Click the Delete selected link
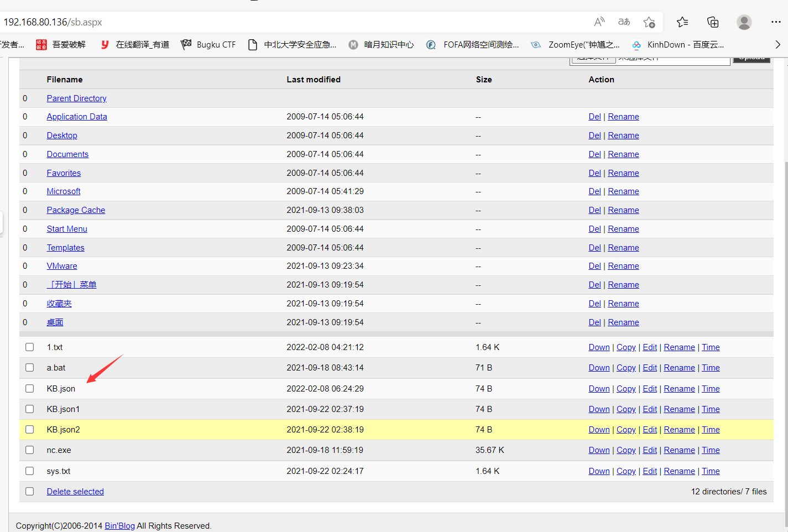Viewport: 788px width, 532px height. coord(75,492)
